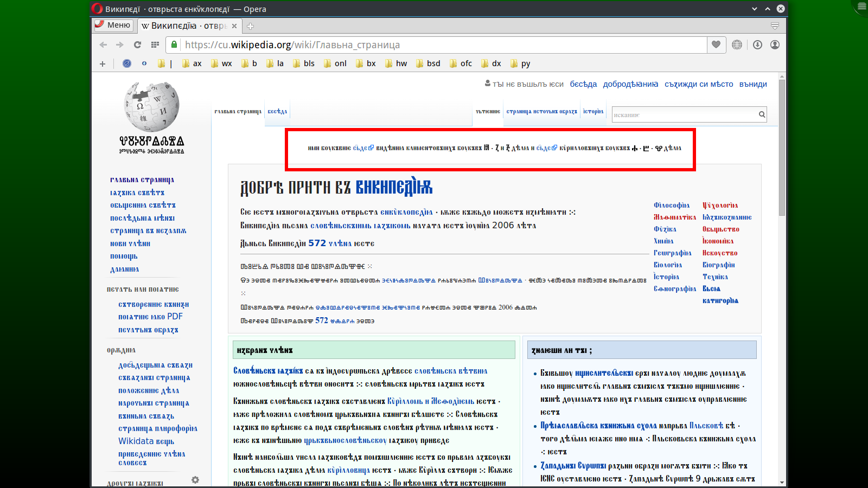Image resolution: width=868 pixels, height=488 pixels.
Task: Open the 'bsd' bookmarks folder
Action: coord(428,63)
